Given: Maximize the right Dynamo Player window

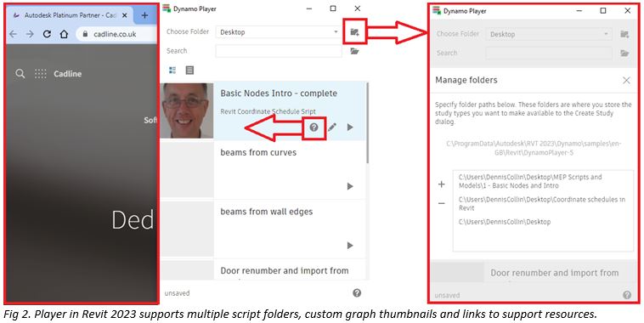Looking at the screenshot, I should (x=603, y=11).
